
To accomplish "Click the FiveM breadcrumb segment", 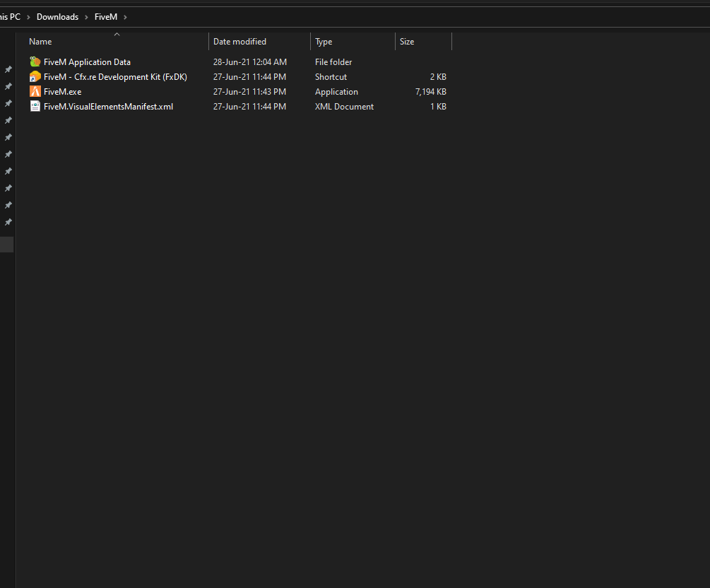I will click(x=105, y=16).
